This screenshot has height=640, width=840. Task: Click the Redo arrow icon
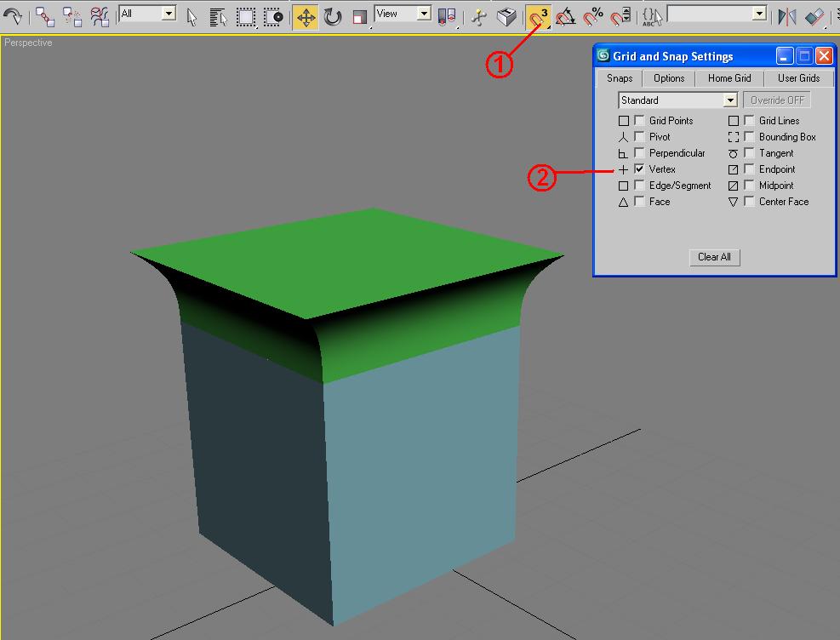tap(12, 16)
